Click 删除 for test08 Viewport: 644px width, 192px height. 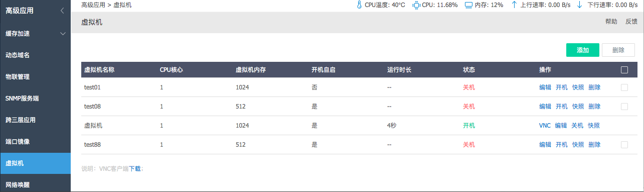click(x=594, y=107)
